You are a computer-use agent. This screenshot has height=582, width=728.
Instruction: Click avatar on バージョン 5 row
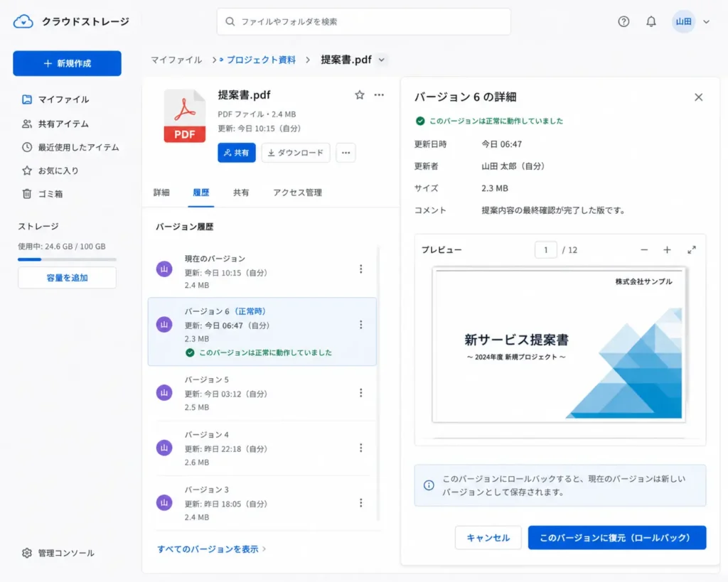164,393
